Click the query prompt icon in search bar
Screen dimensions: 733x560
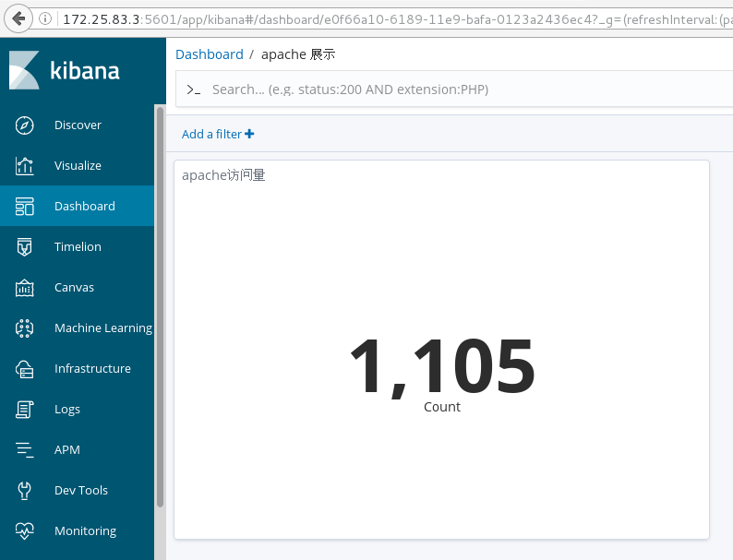(x=194, y=89)
